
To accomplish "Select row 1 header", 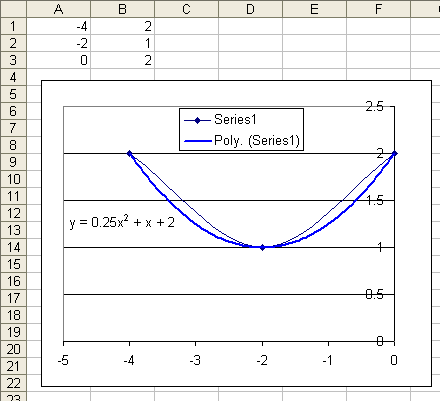I will click(13, 26).
